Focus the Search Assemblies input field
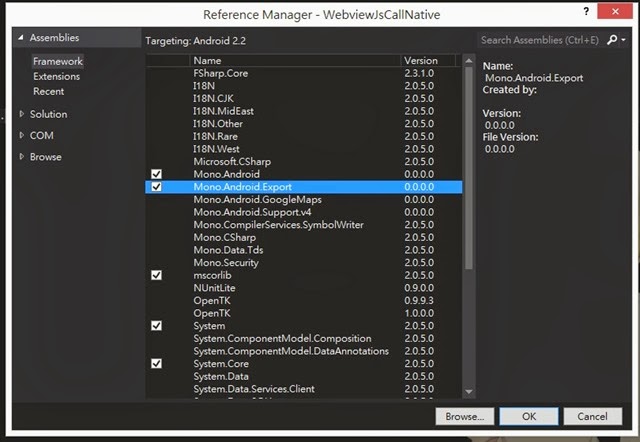640x442 pixels. pyautogui.click(x=540, y=40)
